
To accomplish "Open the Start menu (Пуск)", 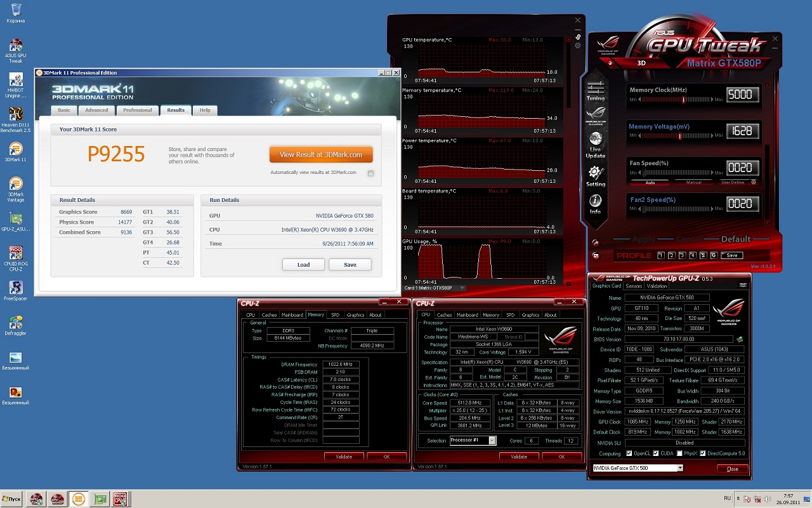I will [x=13, y=499].
